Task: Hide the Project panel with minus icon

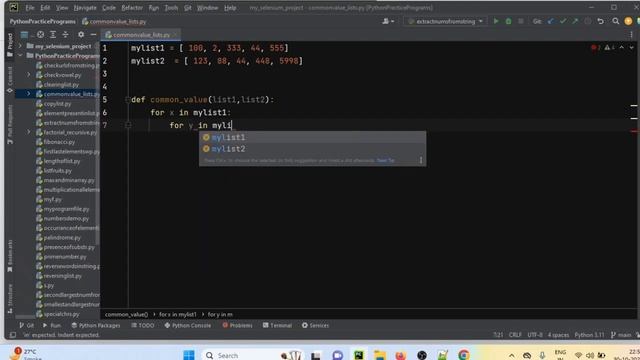Action: coord(93,35)
